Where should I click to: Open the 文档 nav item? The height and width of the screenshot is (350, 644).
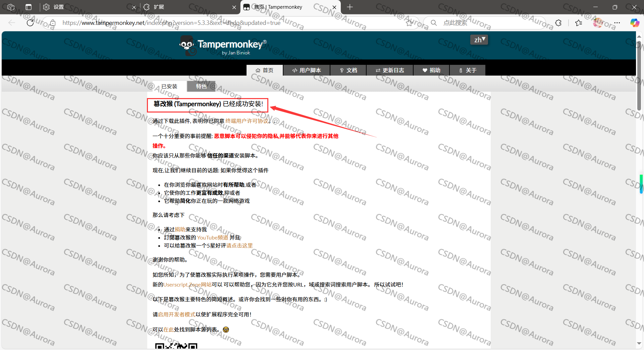click(348, 70)
